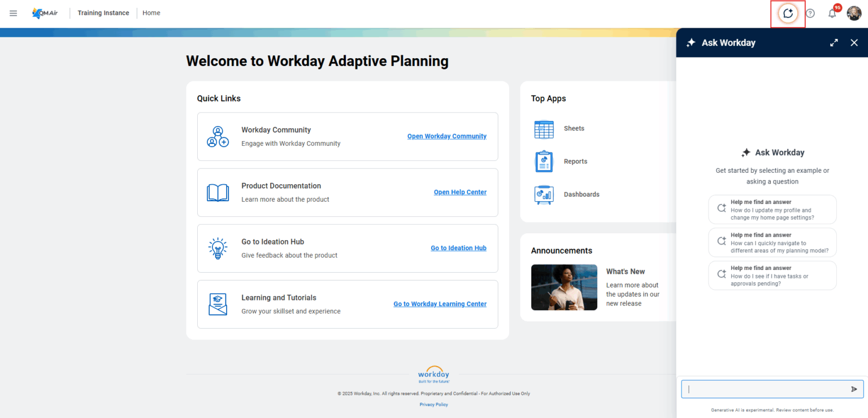The height and width of the screenshot is (418, 868).
Task: Open your profile avatar picture
Action: click(x=853, y=12)
